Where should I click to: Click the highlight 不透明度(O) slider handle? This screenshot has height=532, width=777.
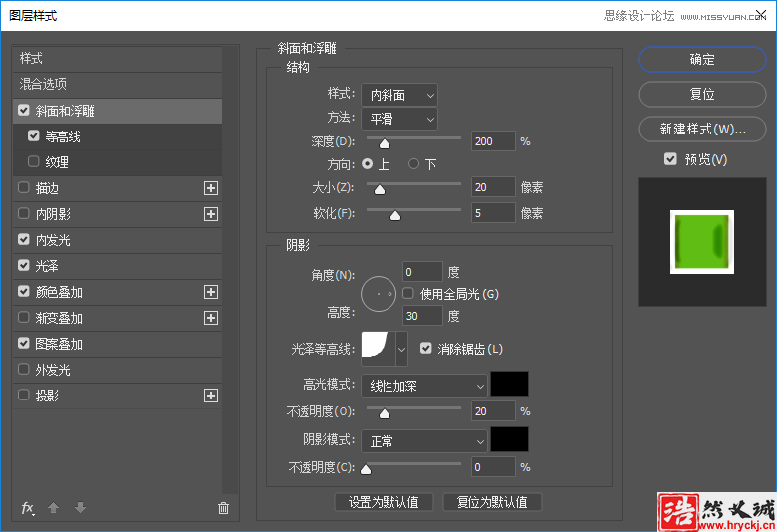385,413
